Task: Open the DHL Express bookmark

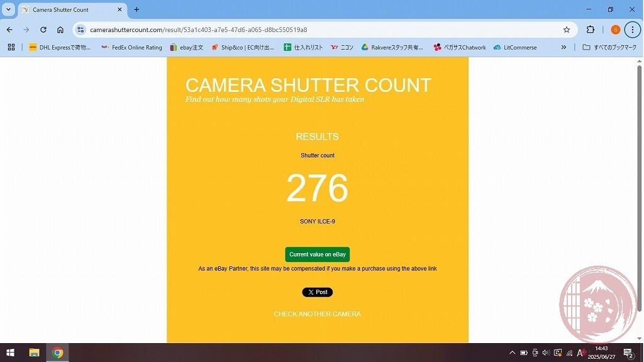Action: click(x=60, y=47)
